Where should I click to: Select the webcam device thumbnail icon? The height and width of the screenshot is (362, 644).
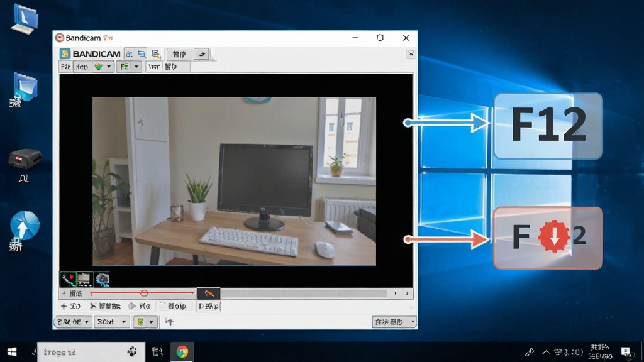[x=103, y=279]
